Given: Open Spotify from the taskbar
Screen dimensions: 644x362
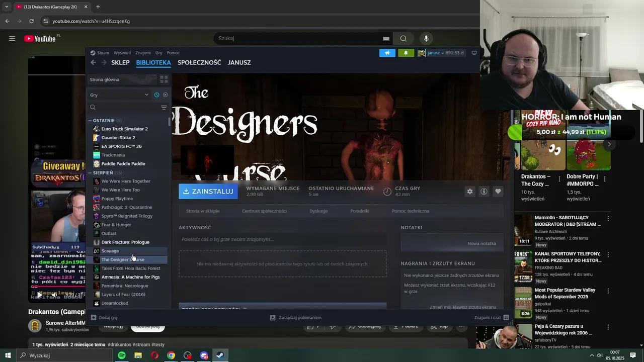Looking at the screenshot, I should coord(122,355).
